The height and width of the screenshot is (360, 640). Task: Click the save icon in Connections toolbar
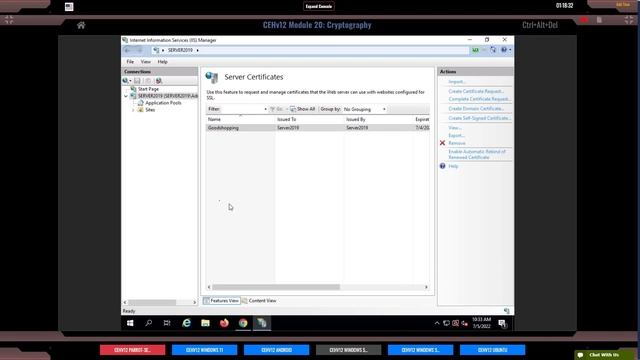pos(137,81)
